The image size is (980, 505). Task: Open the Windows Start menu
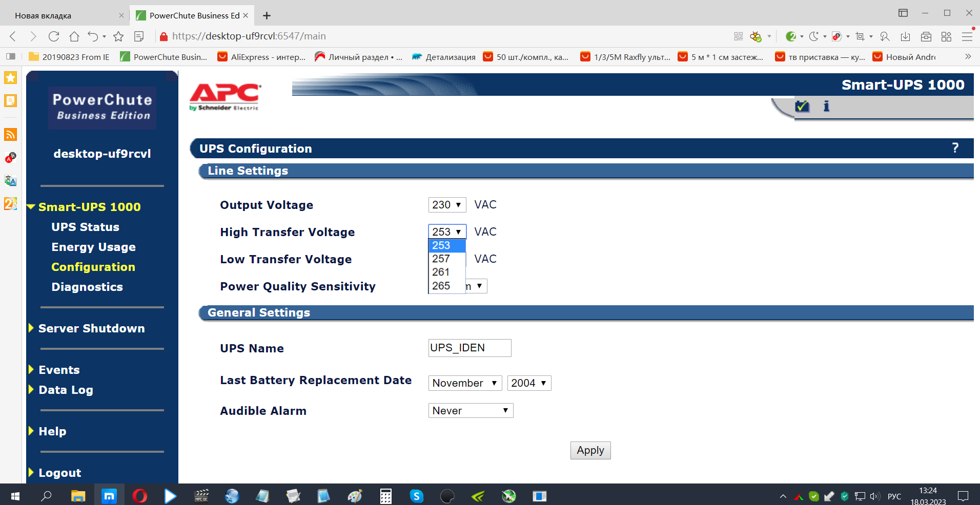click(15, 496)
